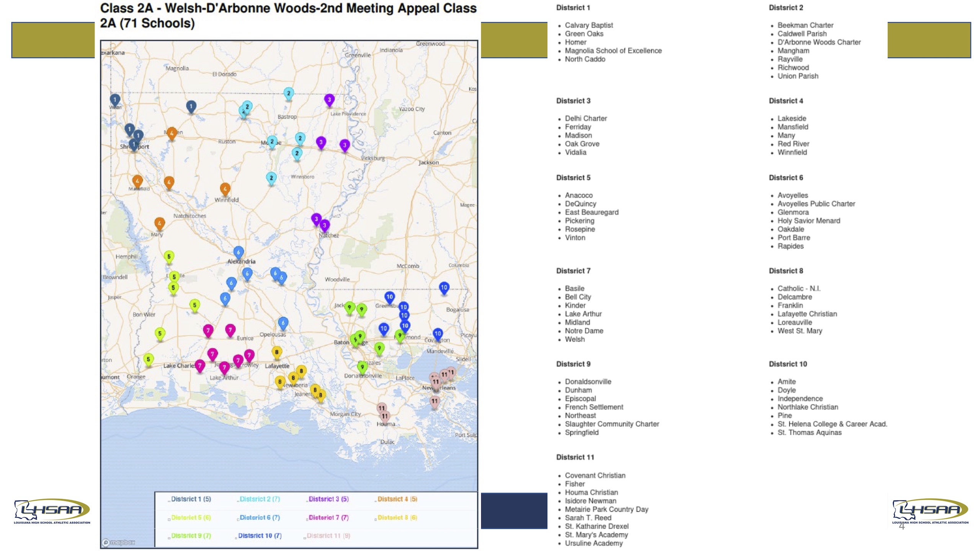
Task: Click the Distsrict 6 marker above Alexandria
Action: (x=238, y=252)
